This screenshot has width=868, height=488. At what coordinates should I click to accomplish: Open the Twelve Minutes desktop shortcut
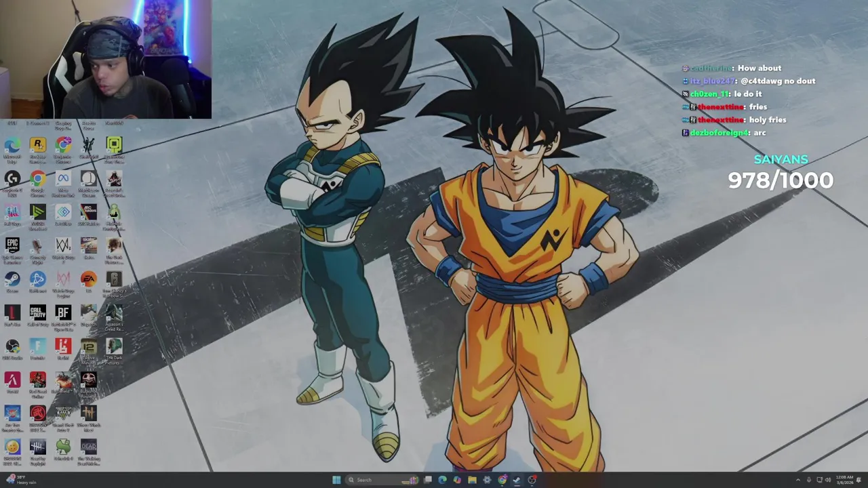tap(88, 350)
